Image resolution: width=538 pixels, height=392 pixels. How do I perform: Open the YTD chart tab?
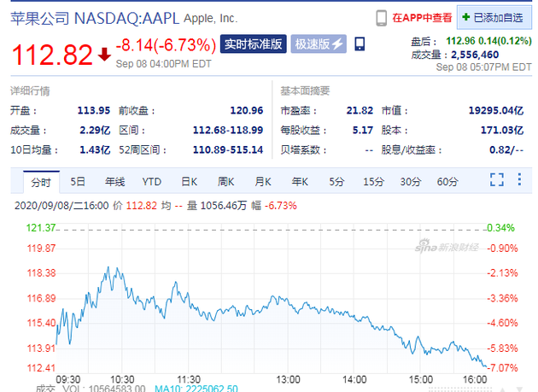pos(152,182)
